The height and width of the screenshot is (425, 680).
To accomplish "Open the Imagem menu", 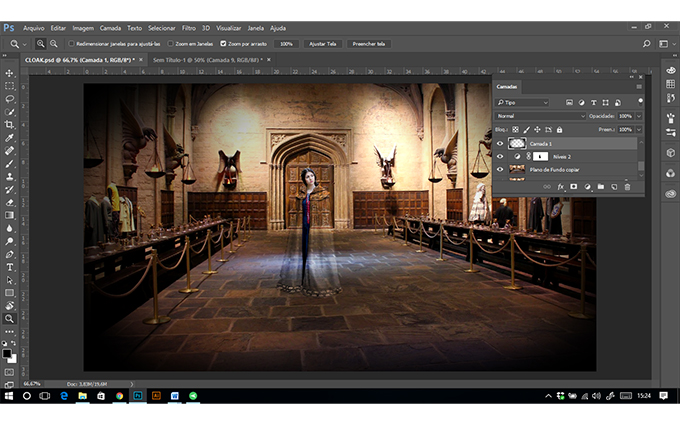I will click(83, 28).
